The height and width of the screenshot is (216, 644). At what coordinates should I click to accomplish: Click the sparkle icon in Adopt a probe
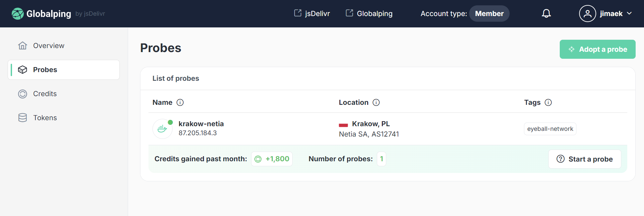pos(571,49)
